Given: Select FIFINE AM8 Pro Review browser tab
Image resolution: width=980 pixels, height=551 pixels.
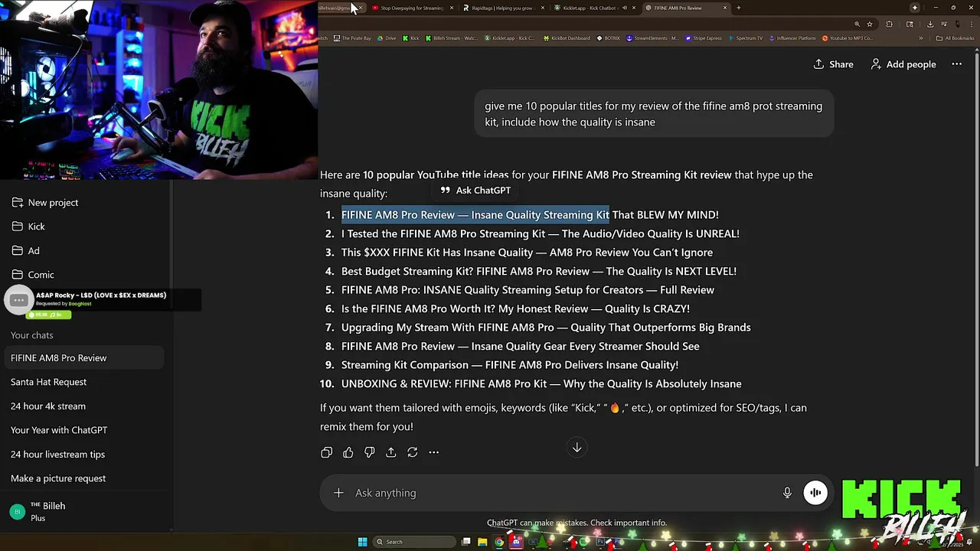Looking at the screenshot, I should click(684, 8).
